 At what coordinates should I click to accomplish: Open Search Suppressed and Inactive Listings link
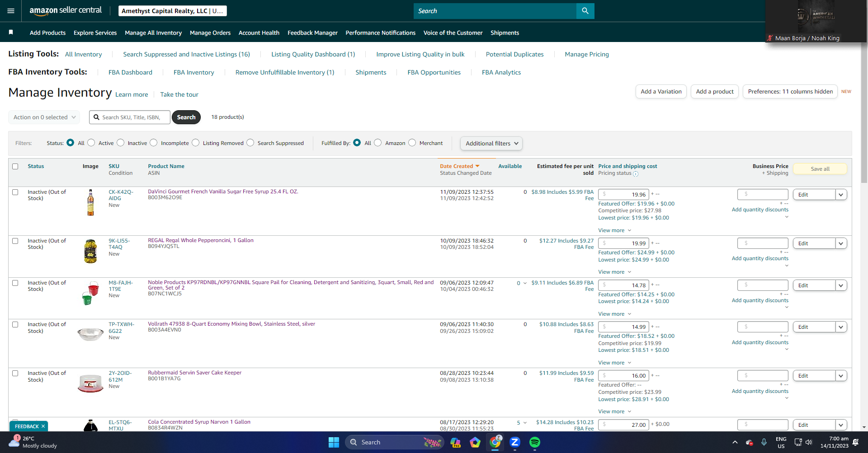[x=186, y=54]
